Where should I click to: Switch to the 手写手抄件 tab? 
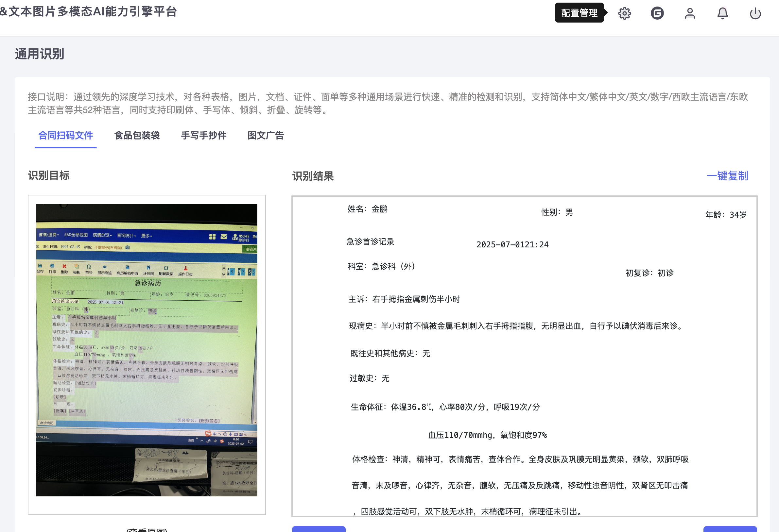203,135
